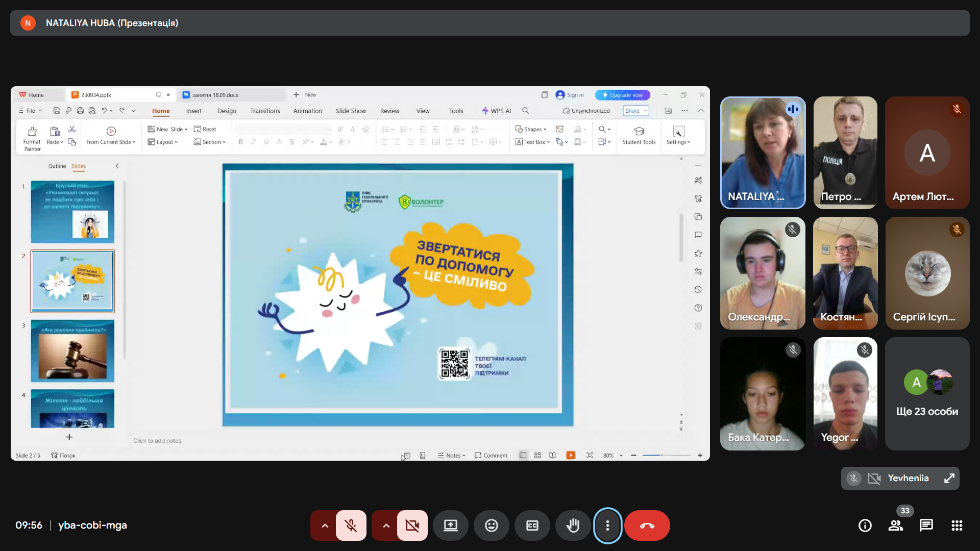This screenshot has width=980, height=551.
Task: Expand video settings arrow beside camera
Action: (x=386, y=525)
